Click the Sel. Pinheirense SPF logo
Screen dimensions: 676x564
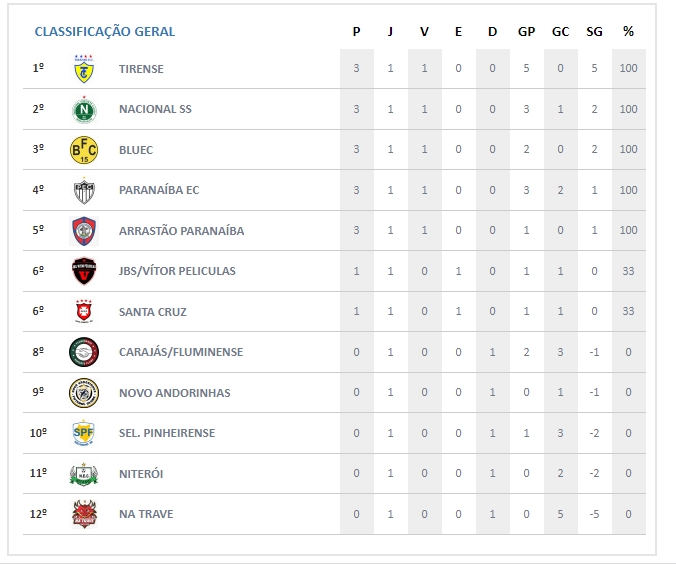click(84, 433)
